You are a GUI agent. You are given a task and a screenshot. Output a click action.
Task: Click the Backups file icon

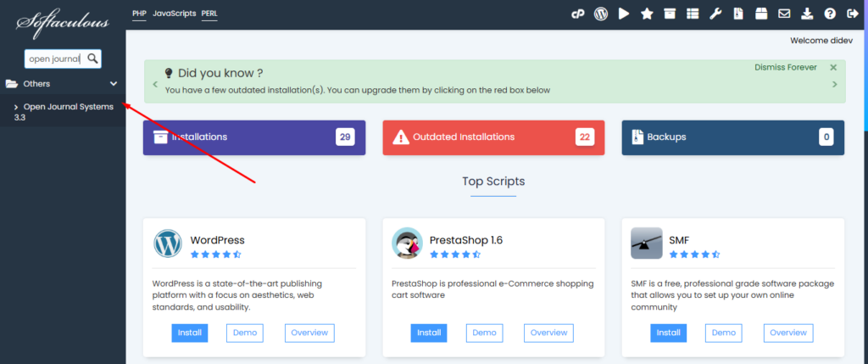click(x=637, y=137)
